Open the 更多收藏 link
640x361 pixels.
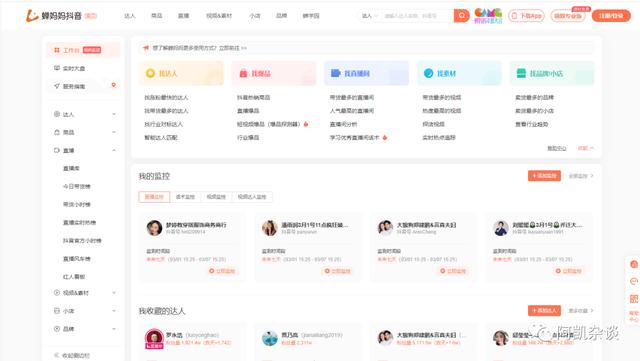(581, 311)
